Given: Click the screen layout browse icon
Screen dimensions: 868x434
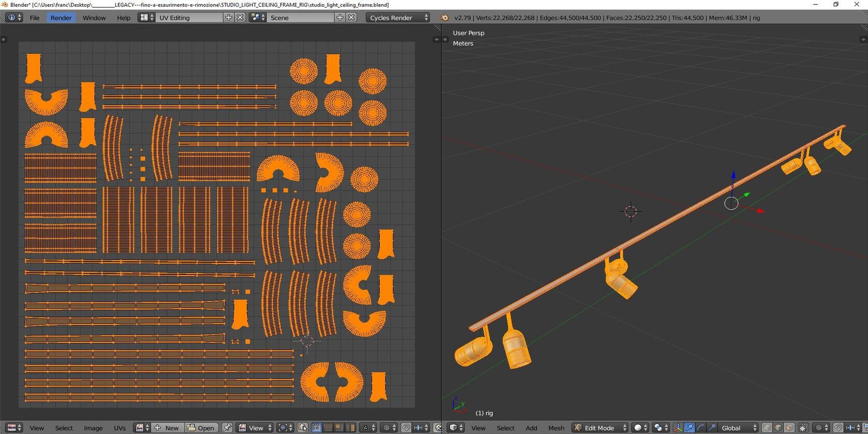Looking at the screenshot, I should pos(146,18).
